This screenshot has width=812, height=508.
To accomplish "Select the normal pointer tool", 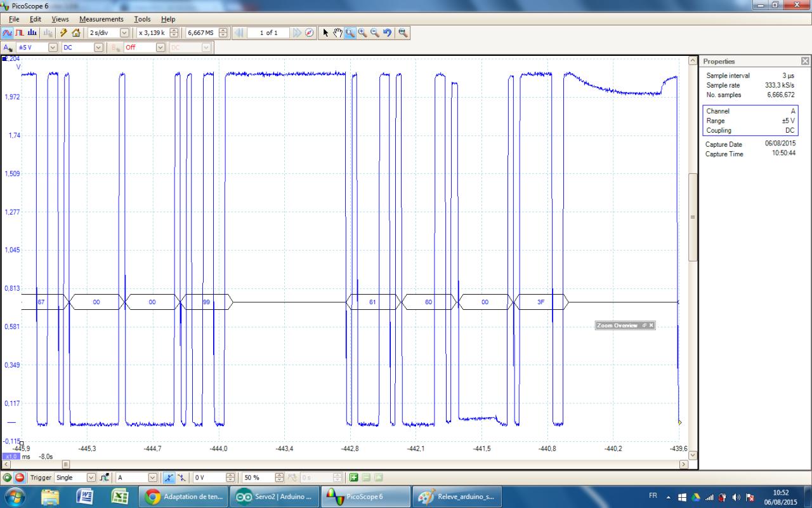I will [x=326, y=33].
